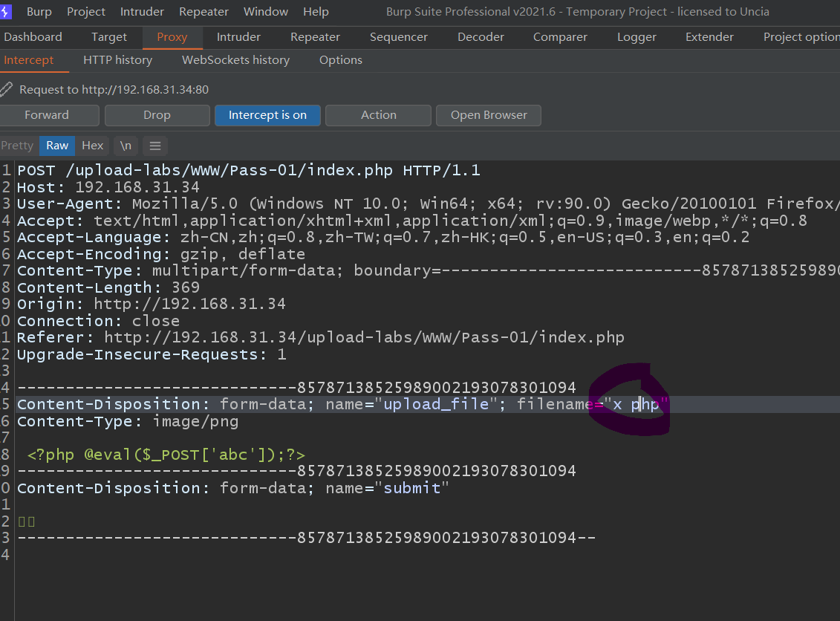840x621 pixels.
Task: Click the Connection: close line
Action: point(98,321)
